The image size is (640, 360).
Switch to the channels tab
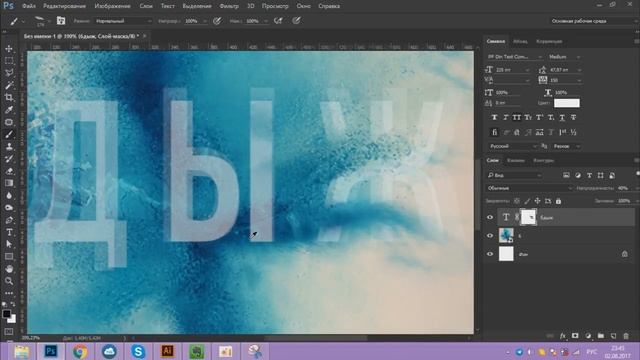point(516,160)
